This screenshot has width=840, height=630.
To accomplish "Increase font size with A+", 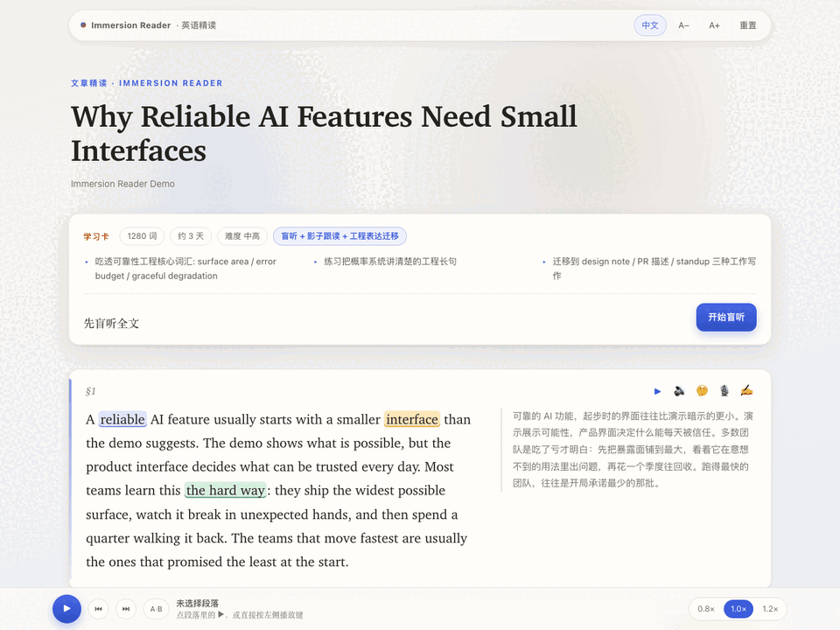I will 714,25.
